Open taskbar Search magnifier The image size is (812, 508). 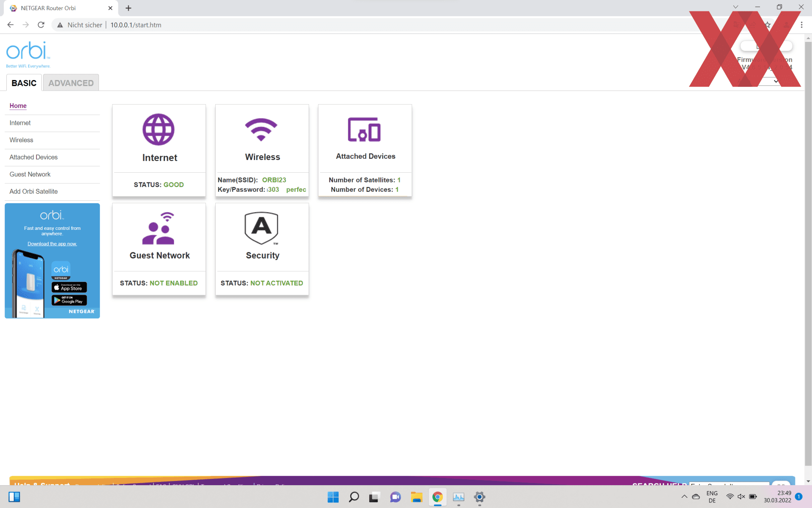pyautogui.click(x=354, y=497)
